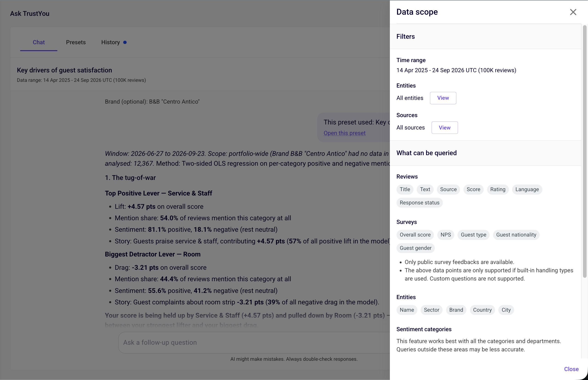This screenshot has width=588, height=380.
Task: Select the Source chip under Reviews
Action: [x=448, y=190]
